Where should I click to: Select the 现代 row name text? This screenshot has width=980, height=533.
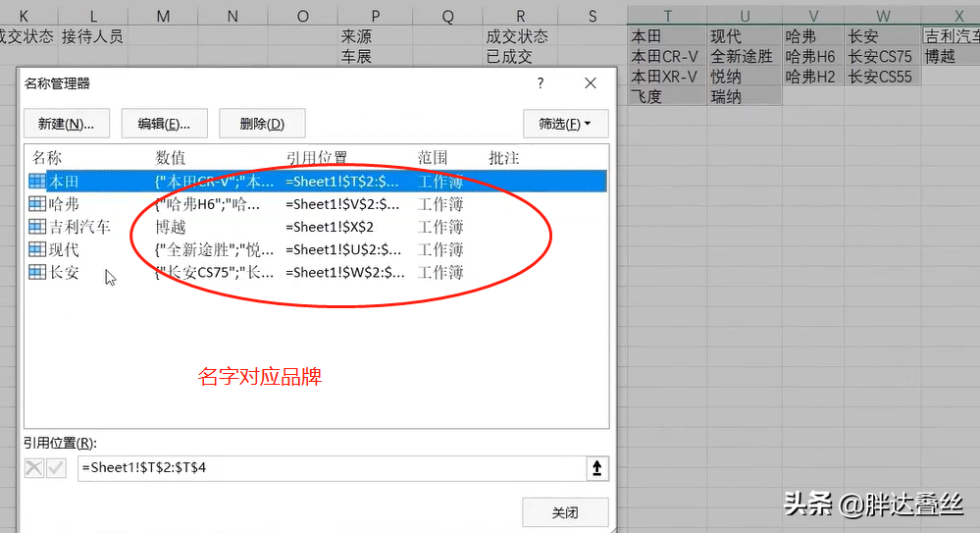(x=64, y=249)
